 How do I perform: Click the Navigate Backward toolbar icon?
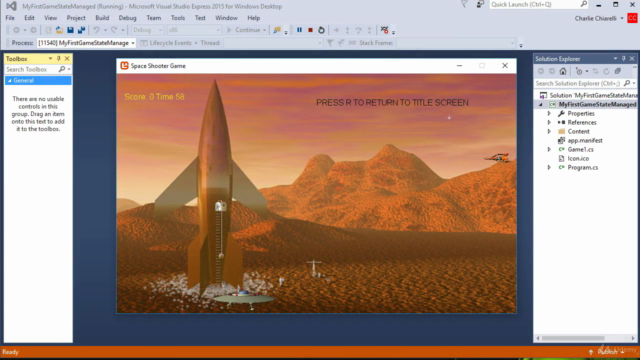click(x=16, y=30)
